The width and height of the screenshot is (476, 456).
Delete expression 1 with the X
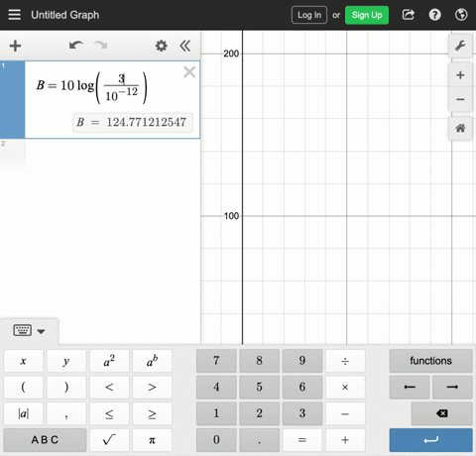pos(189,71)
